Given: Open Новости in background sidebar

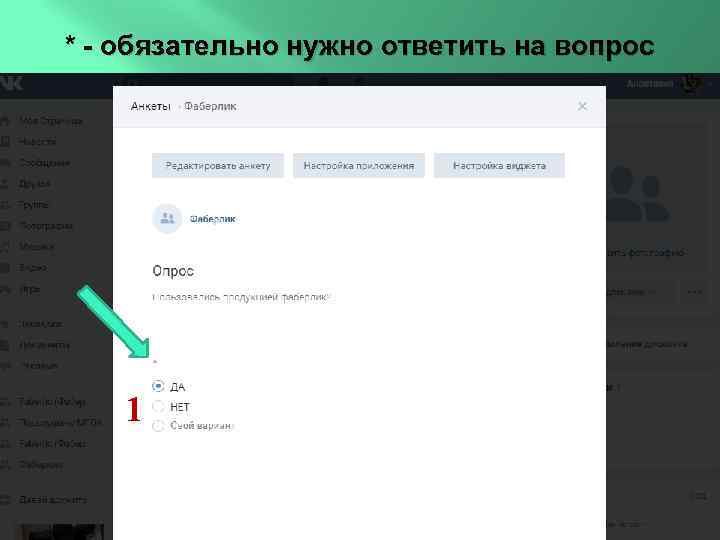Looking at the screenshot, I should click(37, 142).
